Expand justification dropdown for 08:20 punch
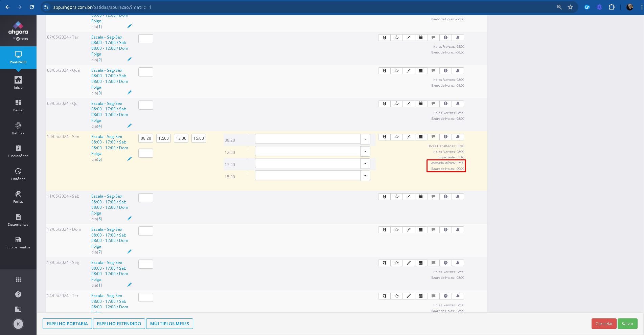 tap(365, 139)
